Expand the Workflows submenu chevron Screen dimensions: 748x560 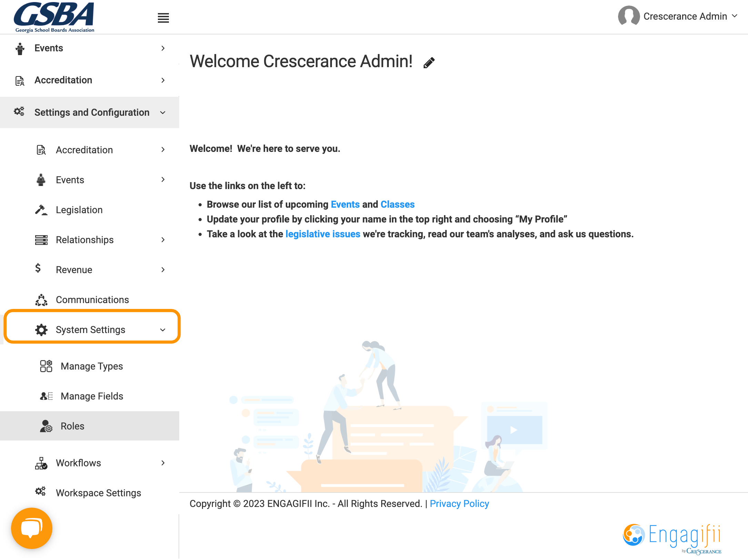(x=163, y=463)
